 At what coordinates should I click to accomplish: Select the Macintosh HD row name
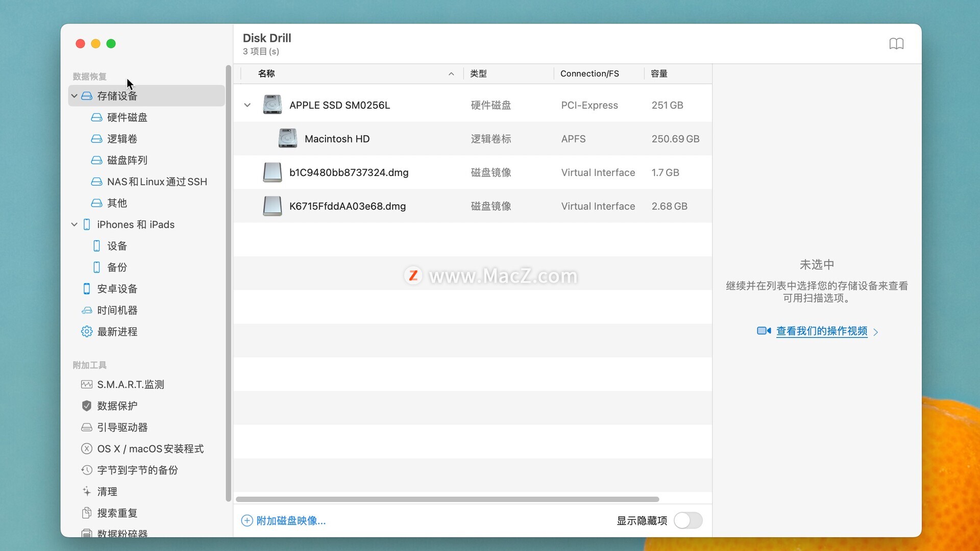coord(337,139)
